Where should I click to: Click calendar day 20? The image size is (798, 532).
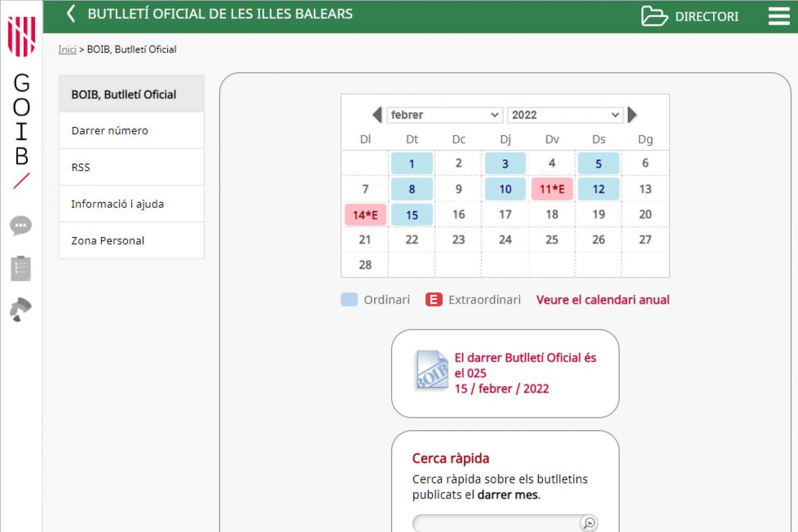645,214
